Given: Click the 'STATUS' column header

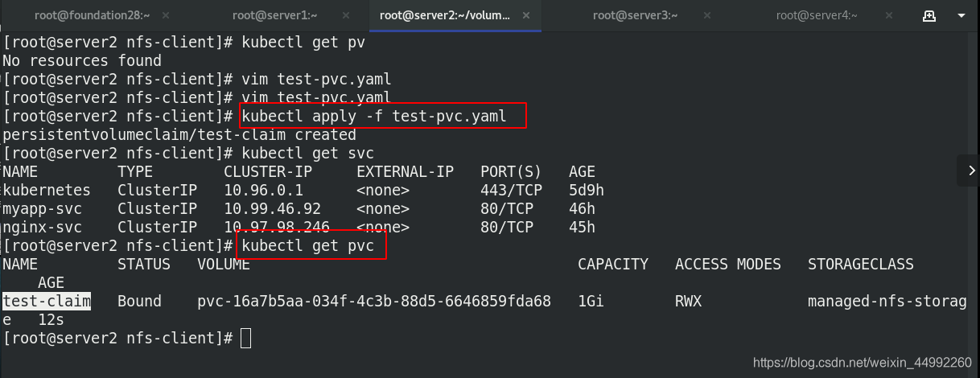Looking at the screenshot, I should point(144,264).
